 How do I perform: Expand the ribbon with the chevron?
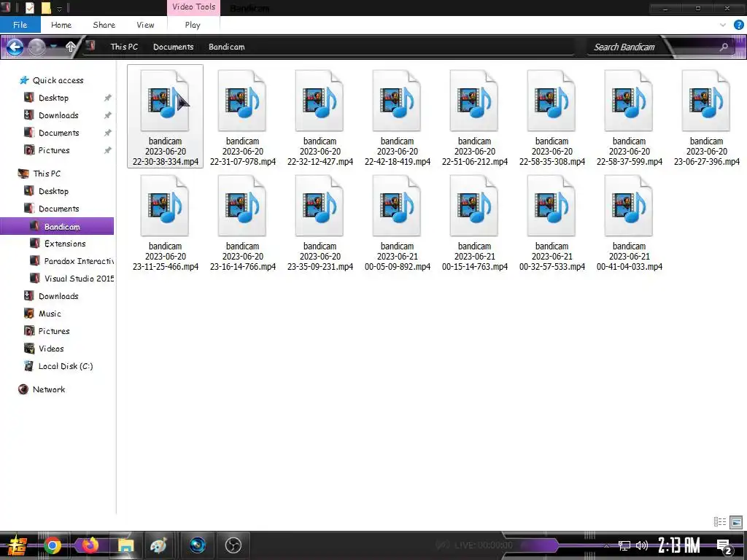tap(723, 25)
